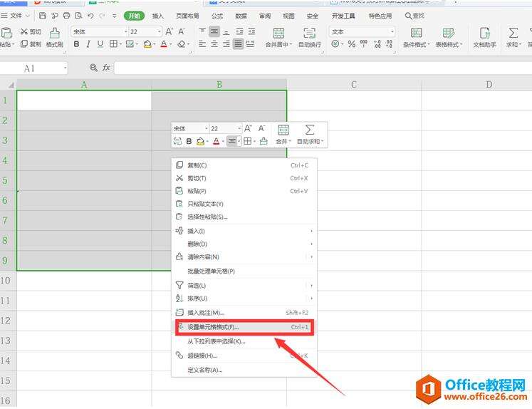Open the mini toolbar font name dropdown
Screen dimensions: 532x409
(x=206, y=128)
